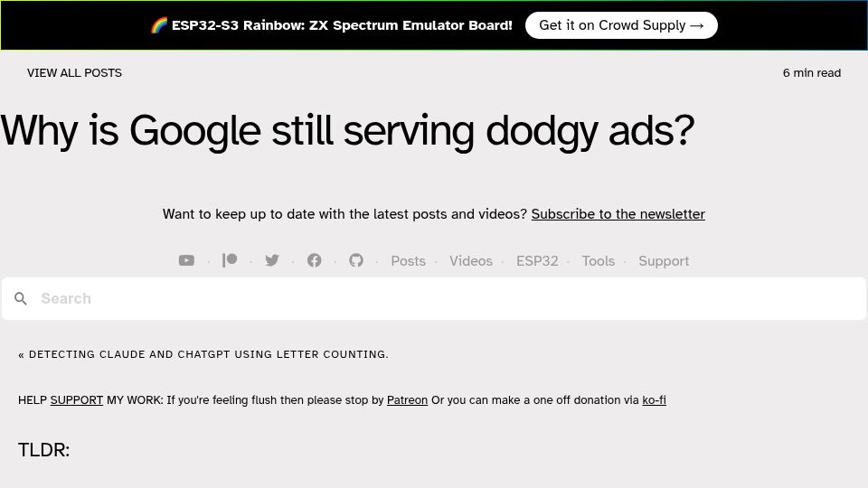The image size is (868, 488).
Task: Click the ESP32-S3 Rainbow banner text
Action: (342, 25)
